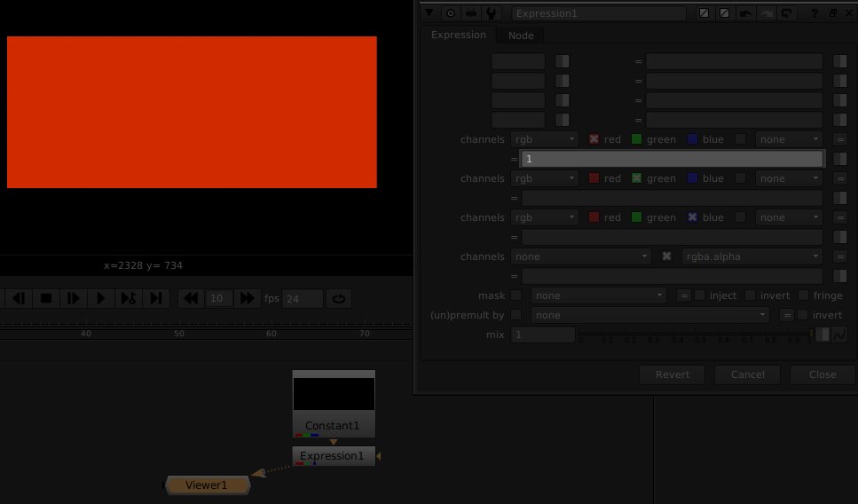Click the Revert button
The image size is (858, 504).
(672, 374)
